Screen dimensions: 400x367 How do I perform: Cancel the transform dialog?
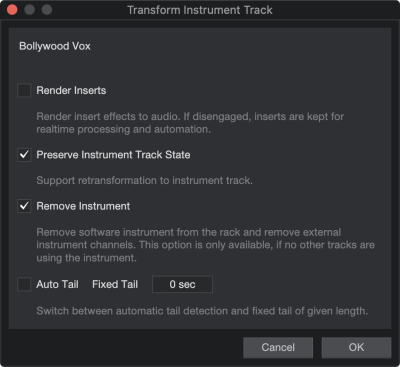point(278,347)
